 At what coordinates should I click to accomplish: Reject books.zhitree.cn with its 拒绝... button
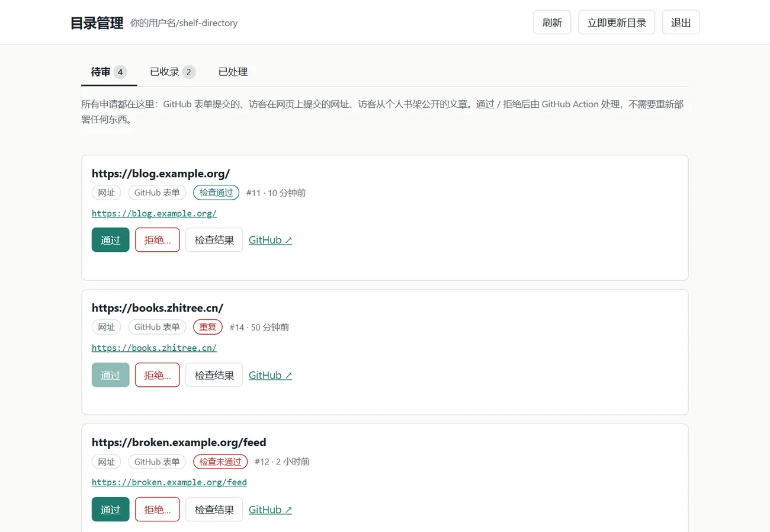pos(158,375)
